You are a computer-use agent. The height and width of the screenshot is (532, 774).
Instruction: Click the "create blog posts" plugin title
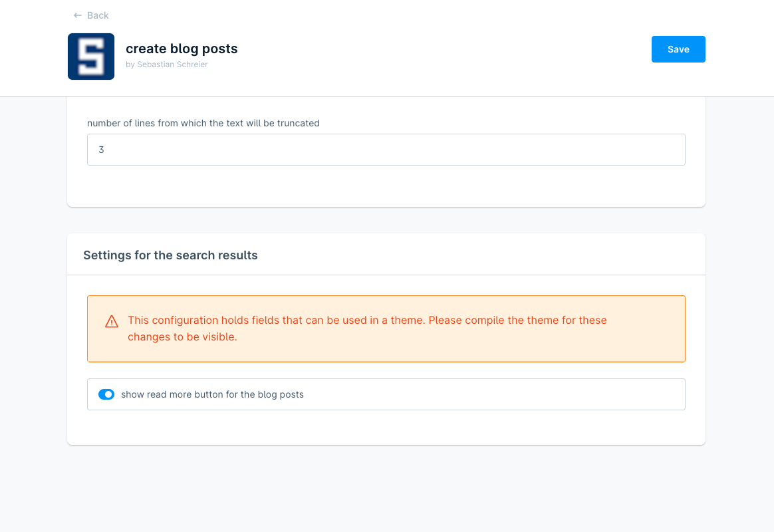(x=182, y=49)
